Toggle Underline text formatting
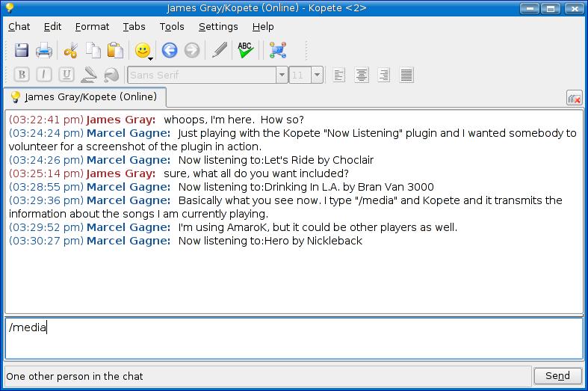The width and height of the screenshot is (588, 391). (x=66, y=75)
